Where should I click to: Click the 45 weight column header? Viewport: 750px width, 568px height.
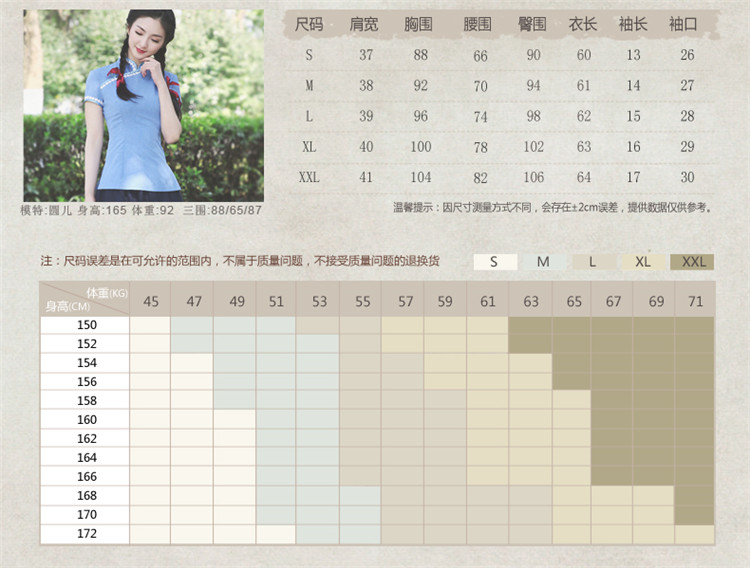click(150, 300)
